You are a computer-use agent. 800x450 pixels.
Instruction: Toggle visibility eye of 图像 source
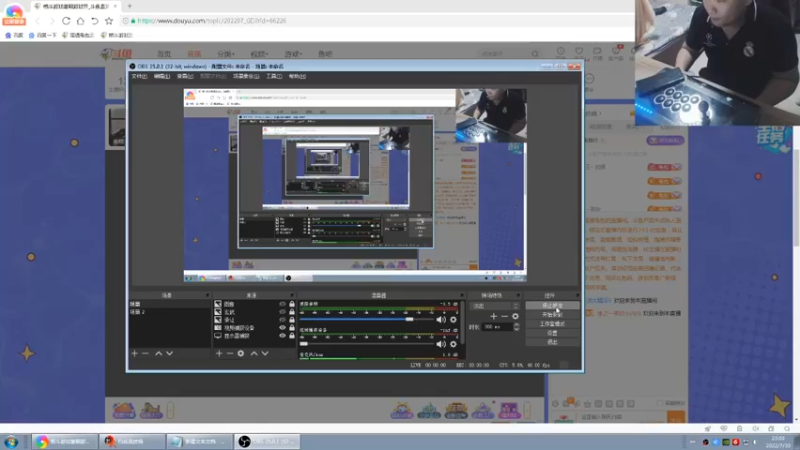click(282, 304)
